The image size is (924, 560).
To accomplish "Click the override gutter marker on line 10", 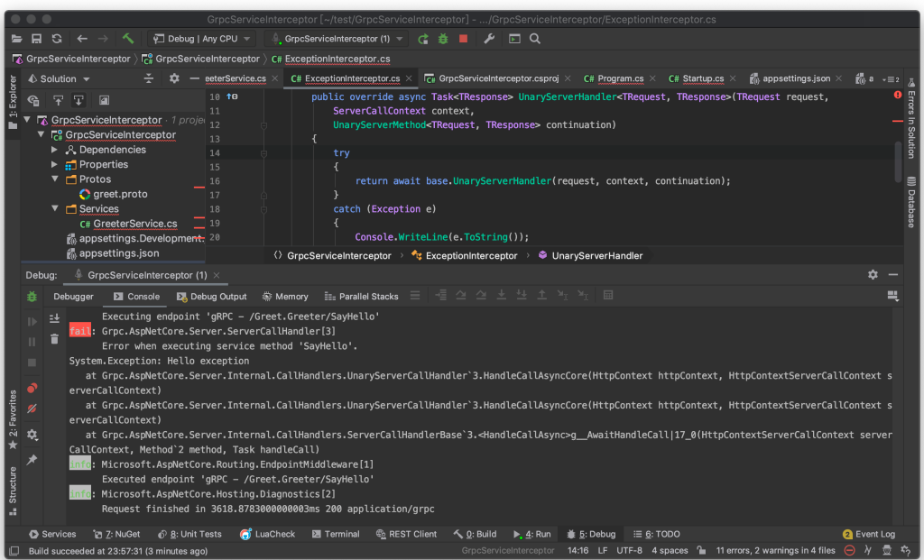I will point(232,96).
